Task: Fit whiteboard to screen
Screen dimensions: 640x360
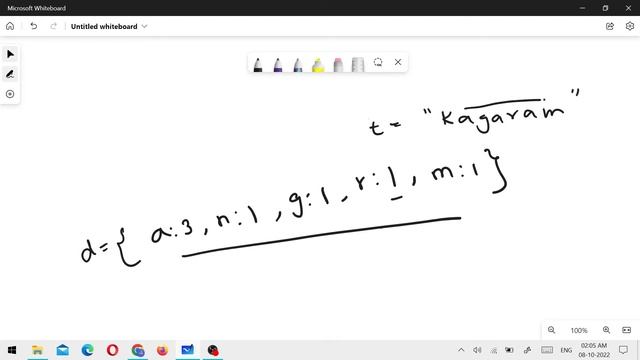Action: [x=627, y=330]
